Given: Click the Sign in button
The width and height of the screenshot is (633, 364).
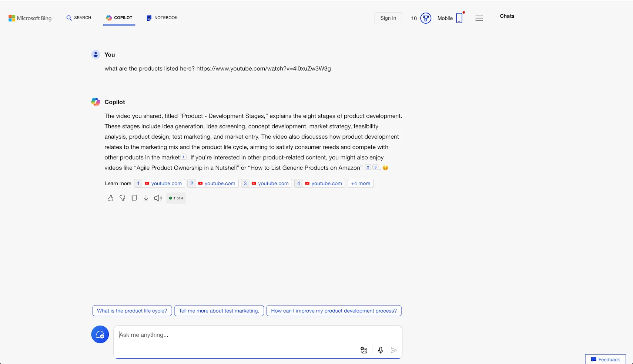Looking at the screenshot, I should pos(388,18).
